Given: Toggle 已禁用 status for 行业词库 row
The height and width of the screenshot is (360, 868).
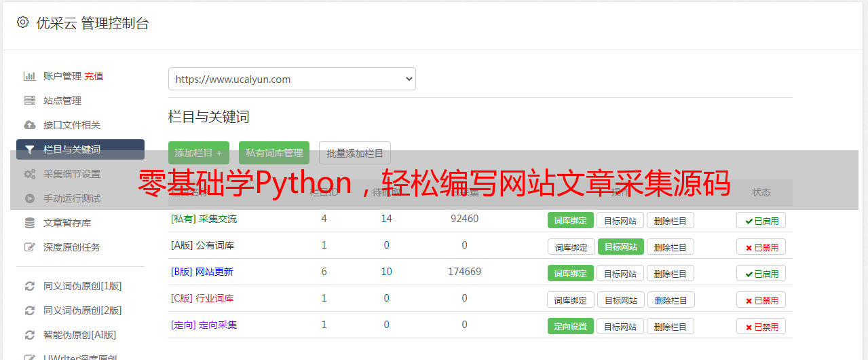Looking at the screenshot, I should (x=761, y=300).
